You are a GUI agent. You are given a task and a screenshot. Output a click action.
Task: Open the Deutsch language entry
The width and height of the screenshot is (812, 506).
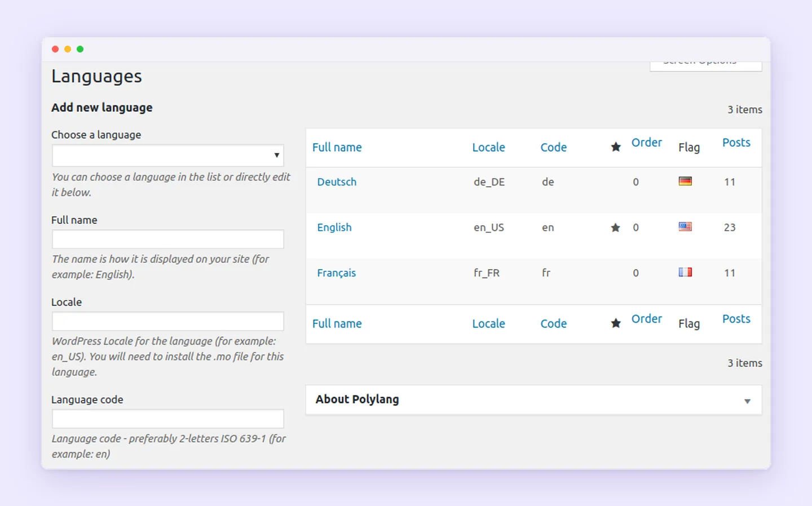[x=337, y=182]
